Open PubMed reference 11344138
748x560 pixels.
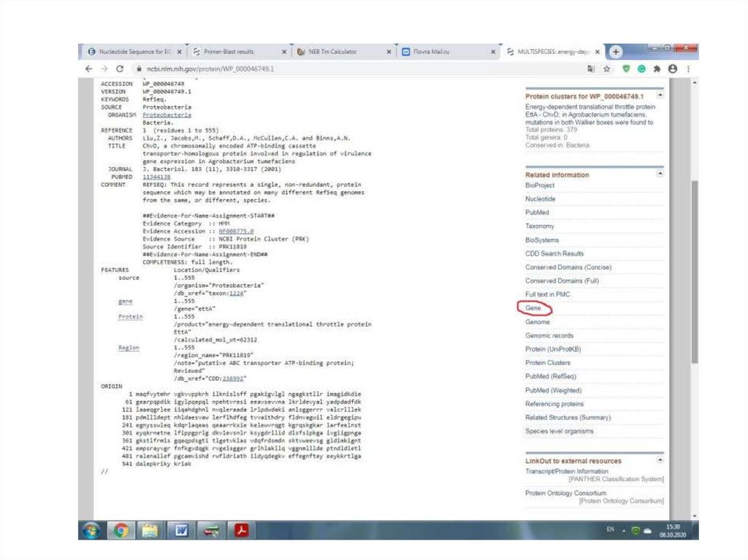pyautogui.click(x=156, y=177)
